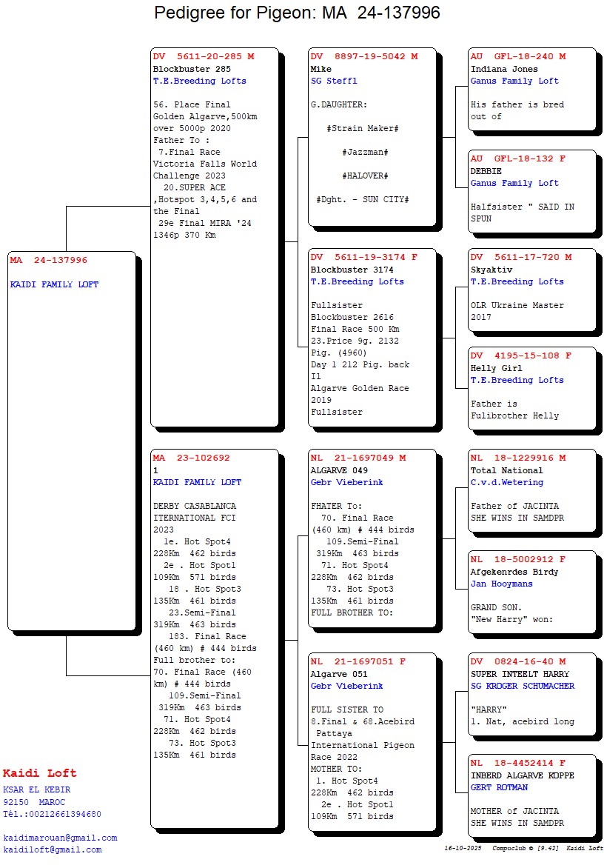Select the Kaidi Loft red heading
The height and width of the screenshot is (868, 604).
[x=39, y=774]
